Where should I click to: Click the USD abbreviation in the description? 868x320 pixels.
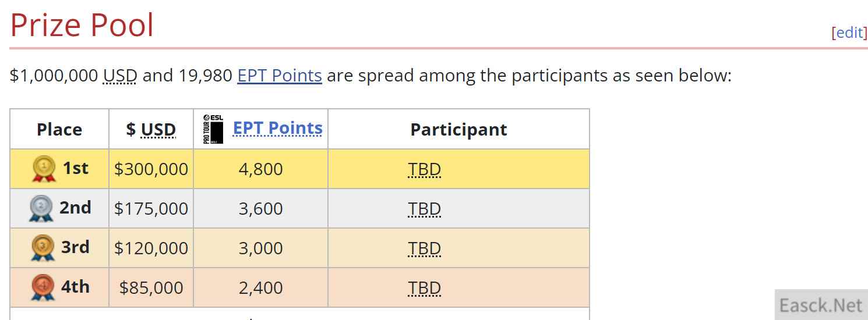[x=120, y=76]
